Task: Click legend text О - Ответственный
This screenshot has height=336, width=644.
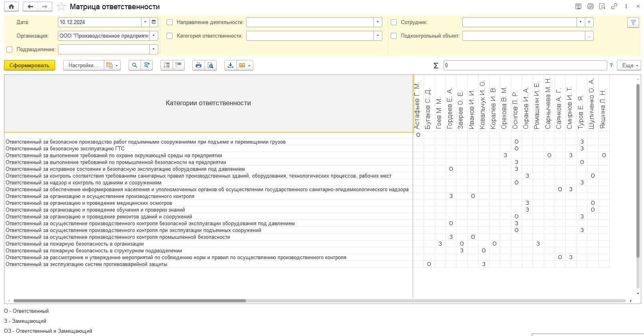Action: pos(26,311)
